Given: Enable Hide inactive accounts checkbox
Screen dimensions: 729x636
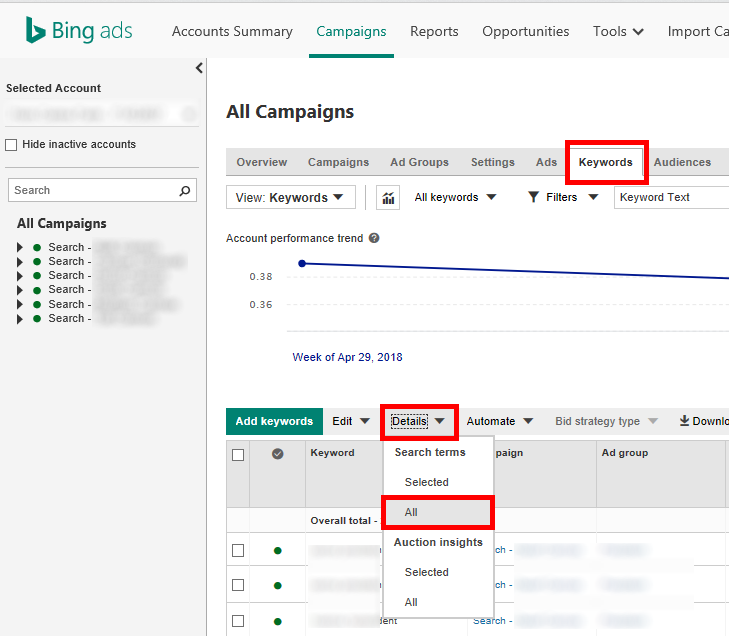Looking at the screenshot, I should [12, 145].
